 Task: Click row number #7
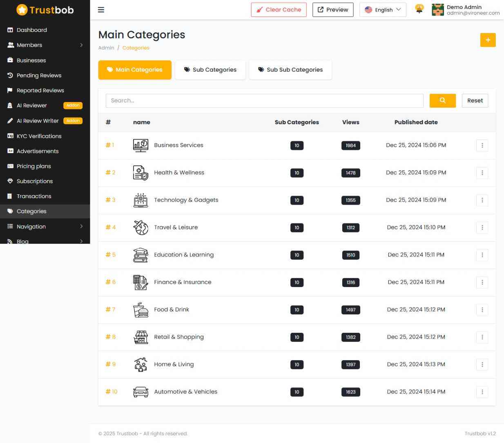[110, 309]
